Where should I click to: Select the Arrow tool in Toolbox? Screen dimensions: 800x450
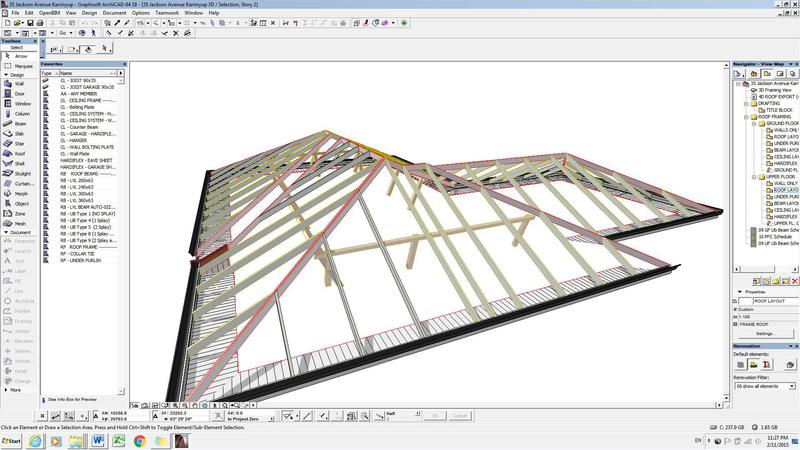point(19,56)
